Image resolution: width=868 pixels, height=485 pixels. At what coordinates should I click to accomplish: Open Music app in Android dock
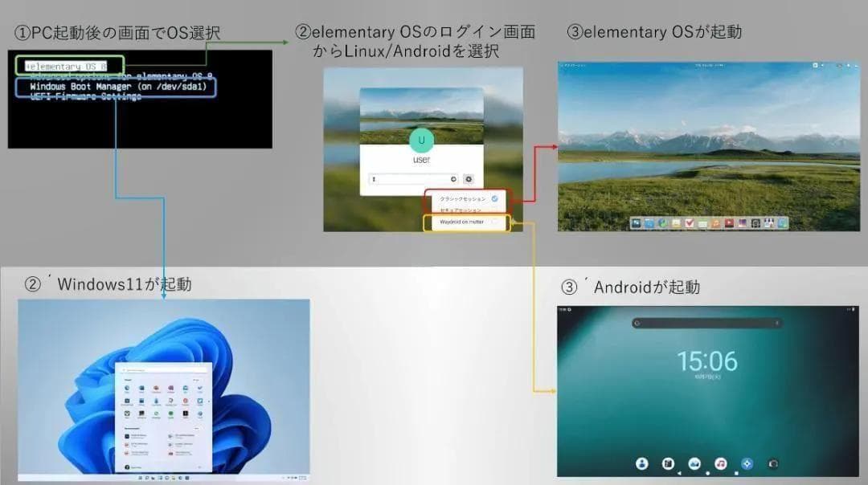[x=720, y=463]
